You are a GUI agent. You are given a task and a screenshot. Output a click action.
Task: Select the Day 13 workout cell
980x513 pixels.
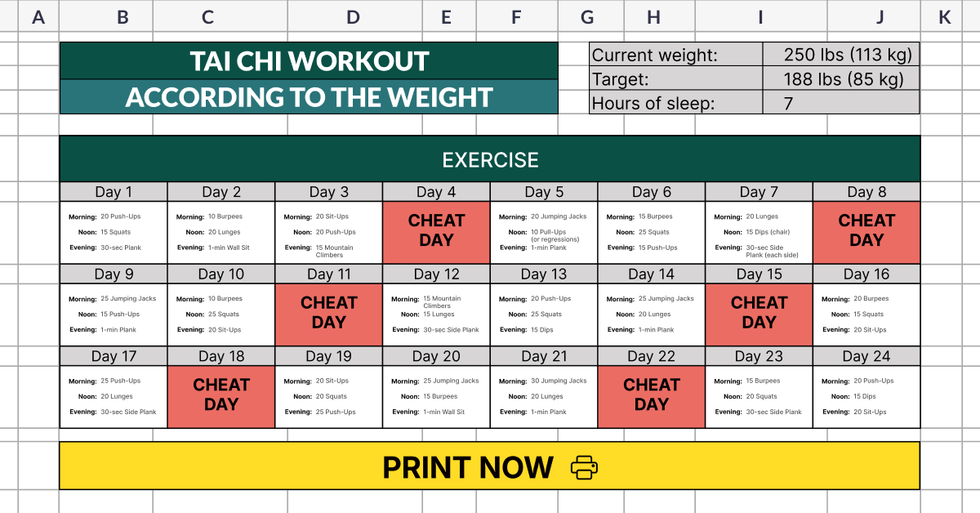pos(544,314)
